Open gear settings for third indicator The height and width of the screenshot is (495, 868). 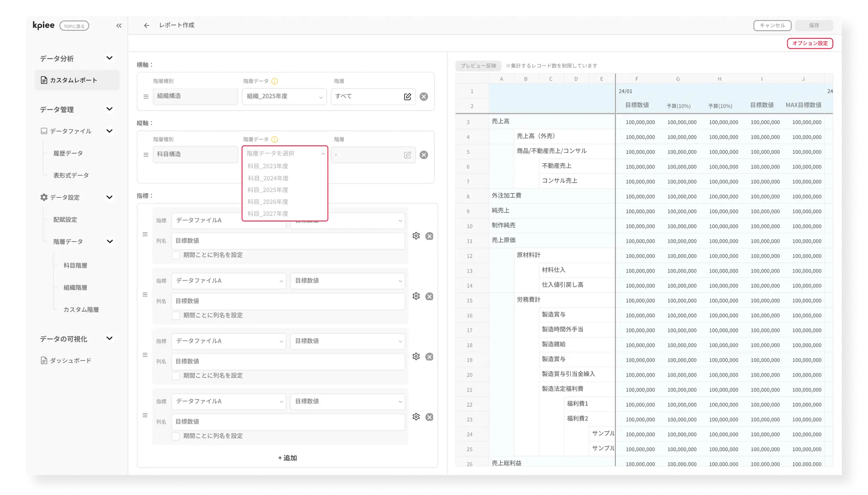click(x=416, y=357)
